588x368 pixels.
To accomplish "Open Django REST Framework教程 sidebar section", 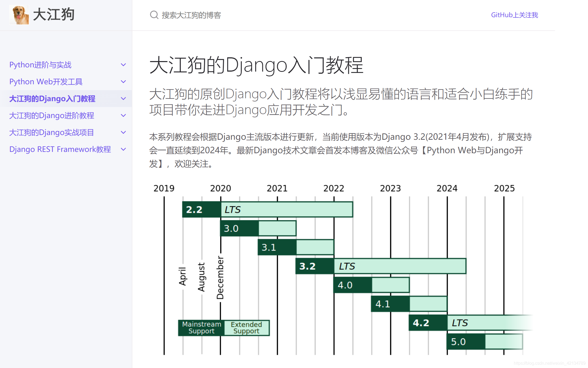I will point(60,149).
